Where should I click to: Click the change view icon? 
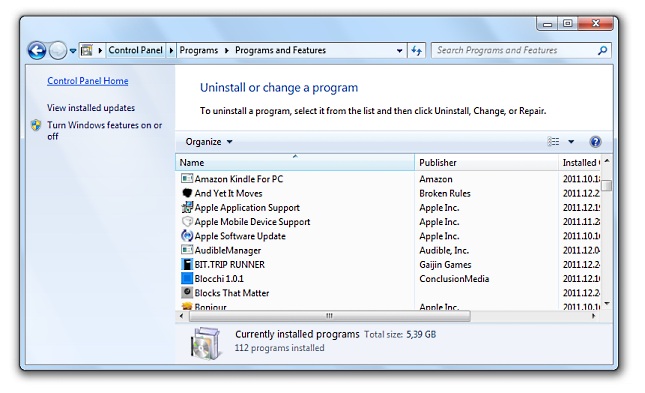(553, 142)
